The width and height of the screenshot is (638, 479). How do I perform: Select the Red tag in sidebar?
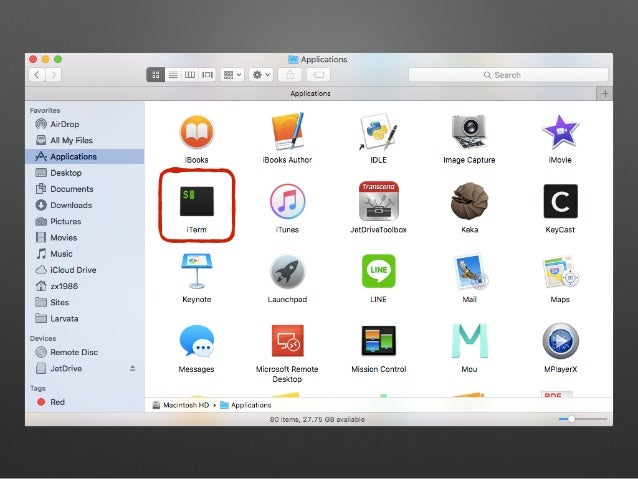(x=85, y=402)
